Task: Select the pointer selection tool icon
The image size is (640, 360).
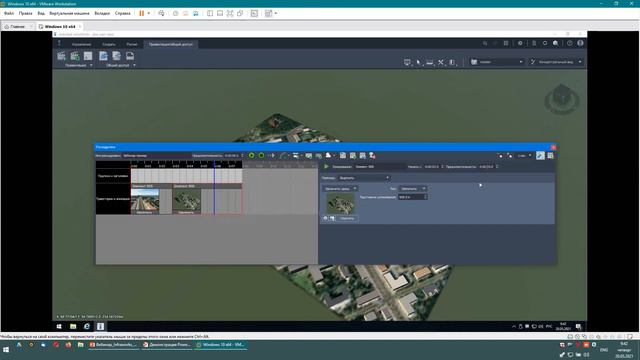Action: tap(418, 62)
